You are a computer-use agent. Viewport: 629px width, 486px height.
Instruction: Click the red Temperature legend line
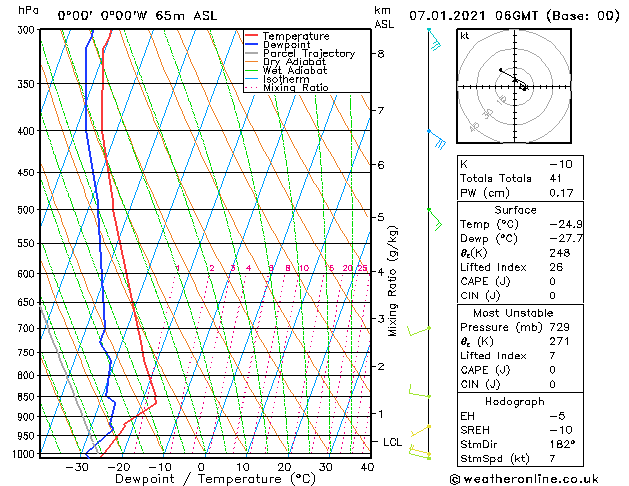pyautogui.click(x=251, y=36)
